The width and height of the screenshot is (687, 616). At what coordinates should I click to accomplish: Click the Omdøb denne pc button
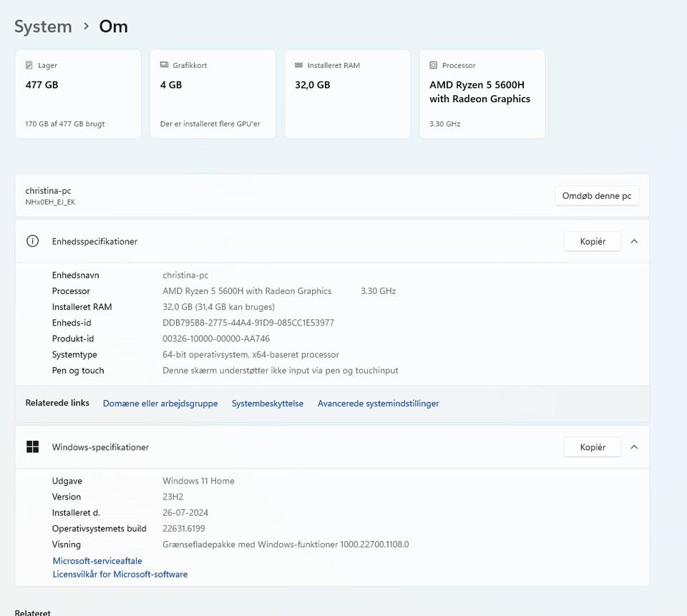tap(597, 196)
